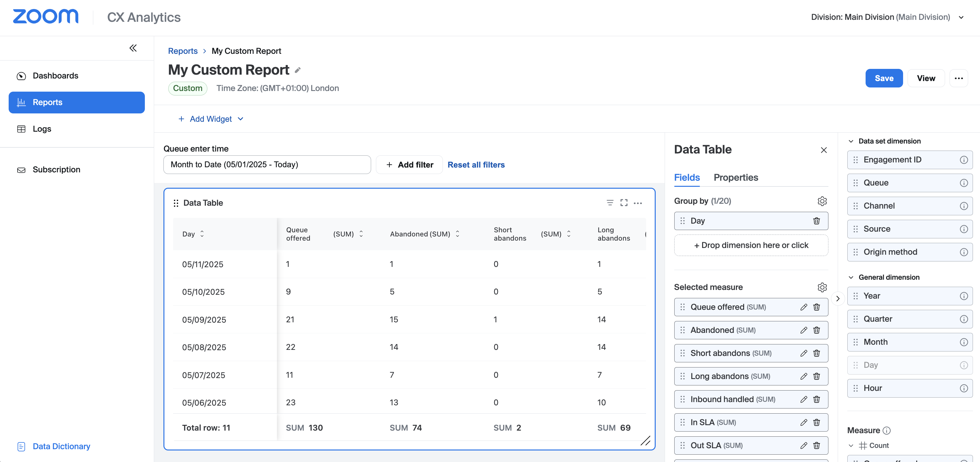Collapse the left sidebar with double chevron
The width and height of the screenshot is (980, 462).
coord(133,48)
